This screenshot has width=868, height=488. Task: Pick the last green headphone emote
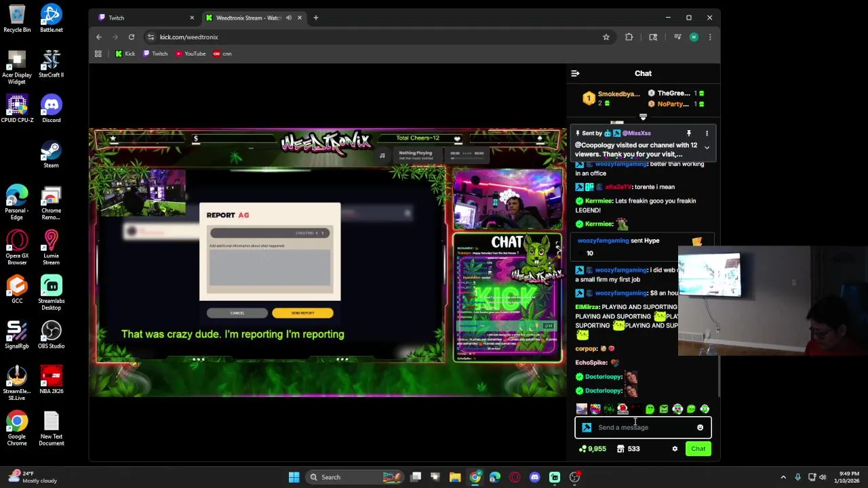pos(705,409)
